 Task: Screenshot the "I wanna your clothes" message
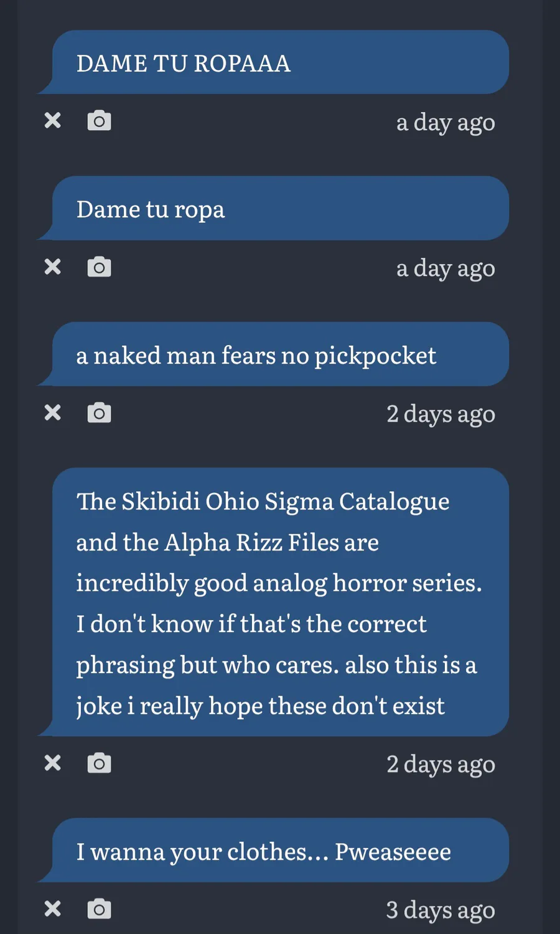pyautogui.click(x=99, y=909)
